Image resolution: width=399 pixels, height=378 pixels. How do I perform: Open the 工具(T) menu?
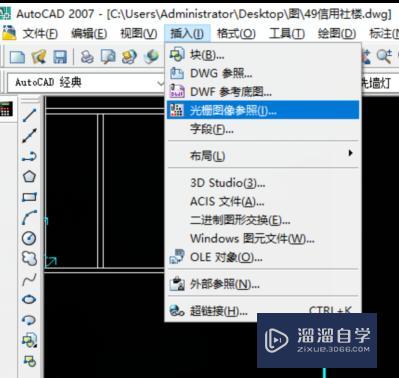click(287, 34)
